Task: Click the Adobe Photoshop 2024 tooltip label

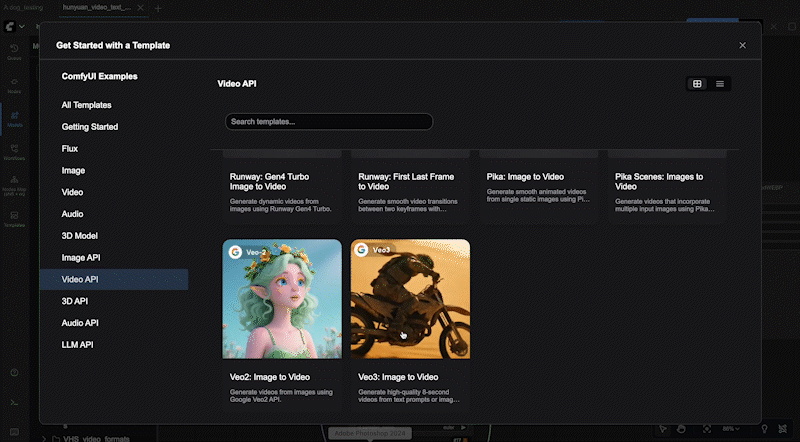Action: 370,433
